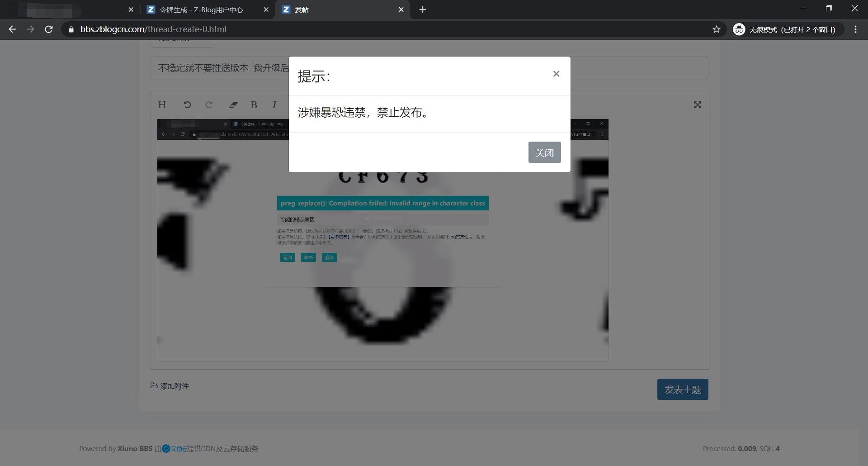Screen dimensions: 868x466
Task: Toggle italic formatting in editor
Action: [x=274, y=105]
